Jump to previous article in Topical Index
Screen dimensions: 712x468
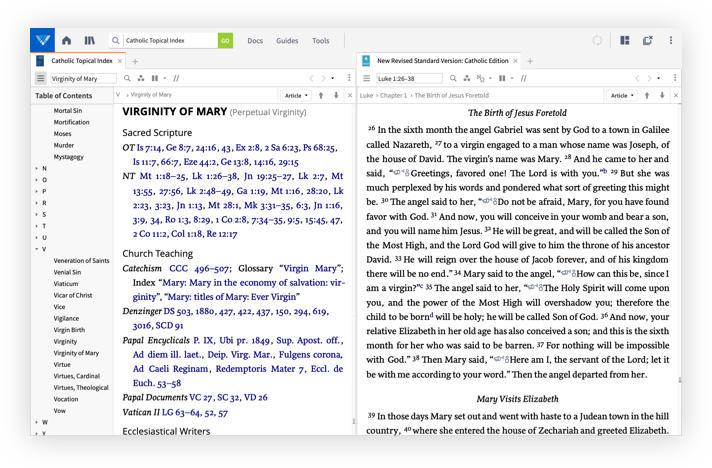coord(321,95)
